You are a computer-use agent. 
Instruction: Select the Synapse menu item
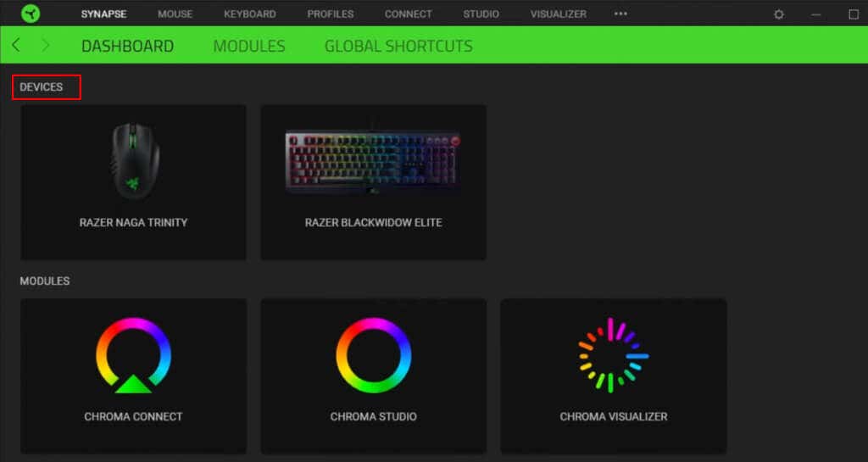point(103,14)
